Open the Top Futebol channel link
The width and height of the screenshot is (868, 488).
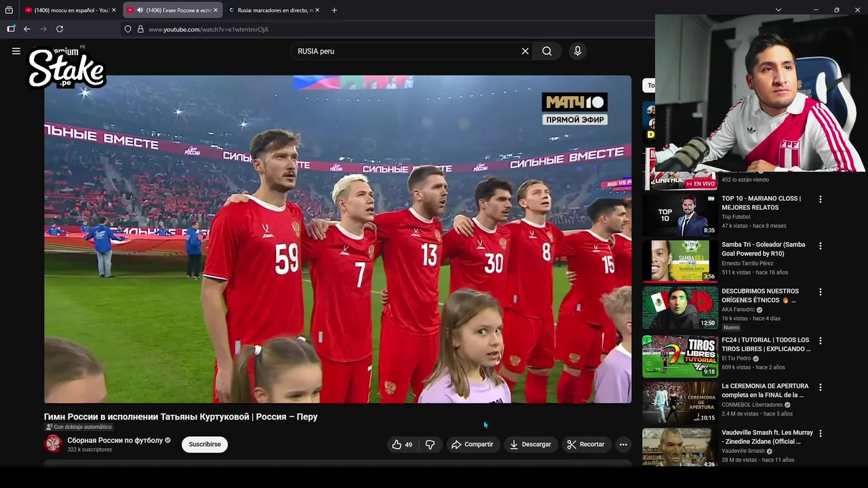click(x=736, y=217)
